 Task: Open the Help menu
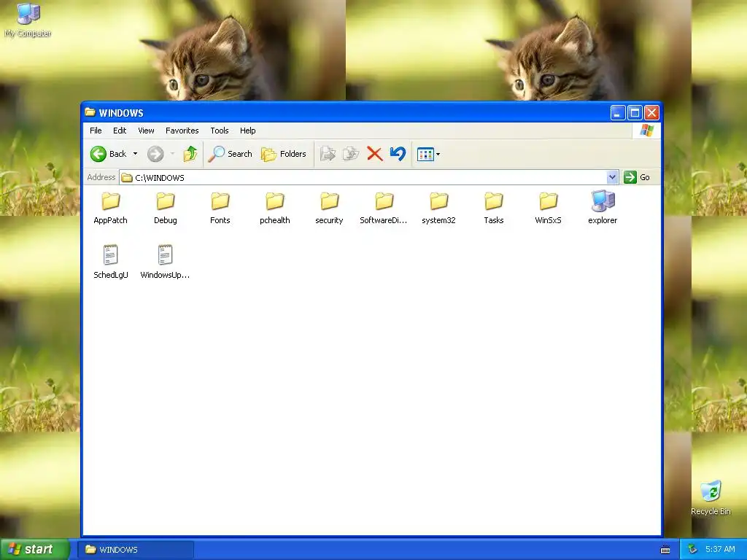[248, 131]
